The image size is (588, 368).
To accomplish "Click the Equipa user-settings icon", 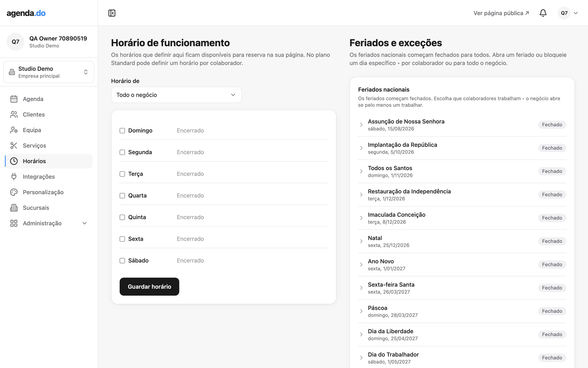I will tap(14, 130).
